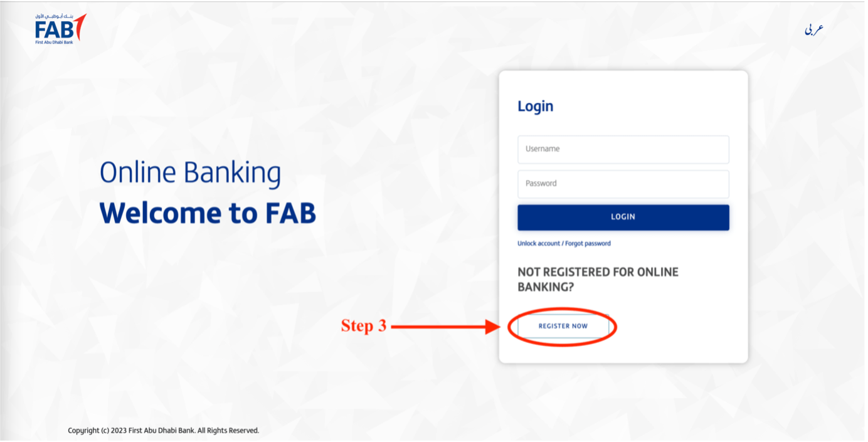This screenshot has width=868, height=442.
Task: Click the FAB bank logo
Action: pyautogui.click(x=55, y=27)
